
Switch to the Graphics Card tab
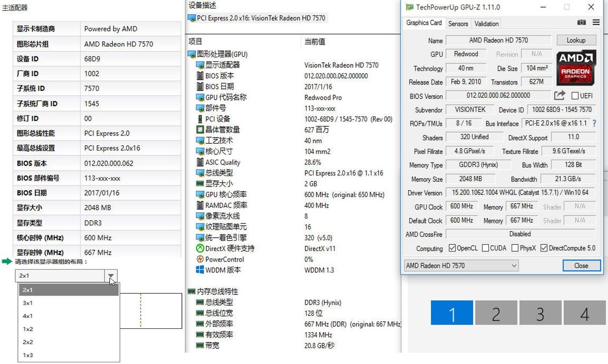click(424, 23)
